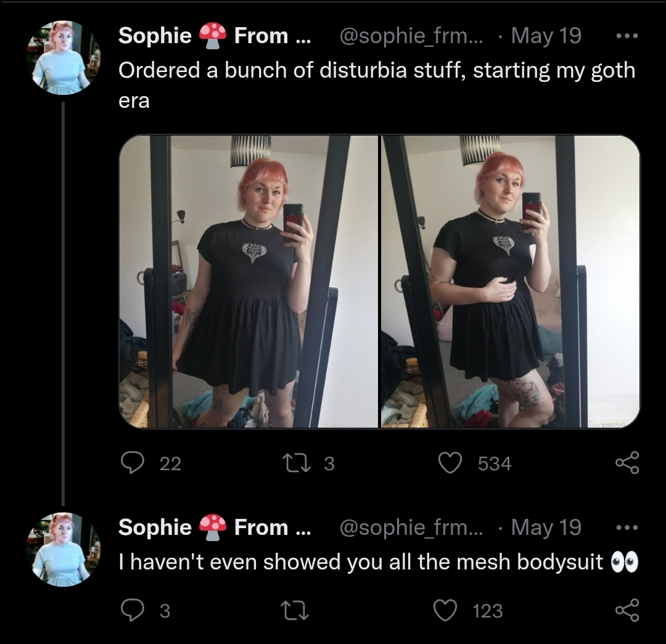Retweet the mesh bodysuit tweet

pyautogui.click(x=297, y=611)
